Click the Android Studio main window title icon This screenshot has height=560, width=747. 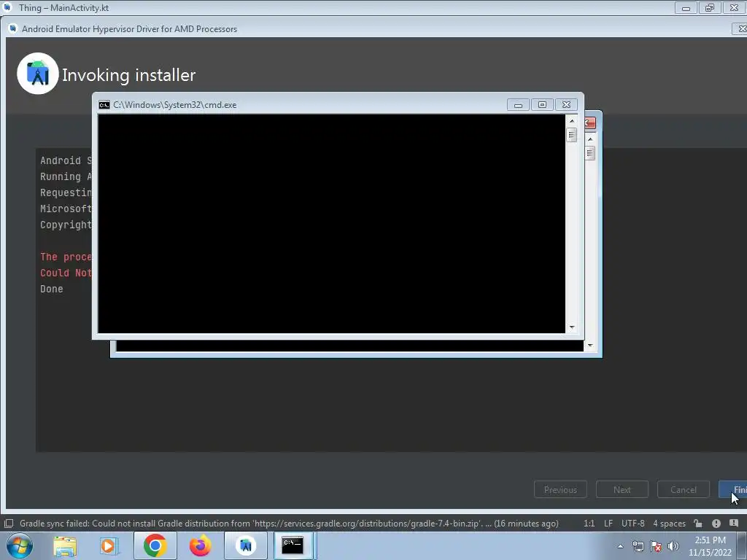click(7, 7)
